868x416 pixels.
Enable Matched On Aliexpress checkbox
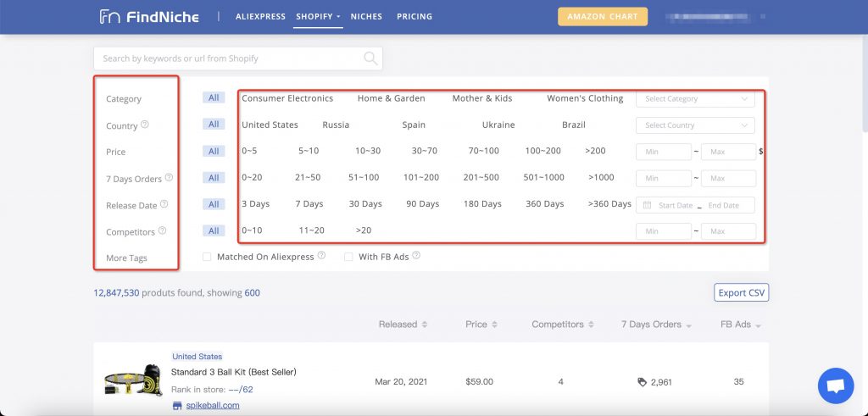[207, 257]
